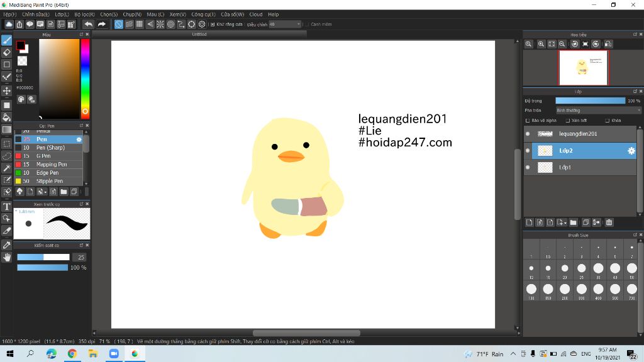Viewport: 644px width, 362px height.
Task: Open Lớp2 settings with the gear button
Action: [x=631, y=151]
